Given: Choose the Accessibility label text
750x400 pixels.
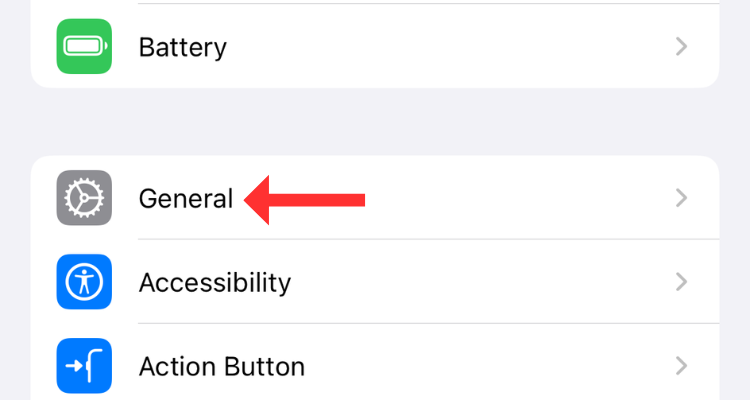Looking at the screenshot, I should tap(214, 283).
